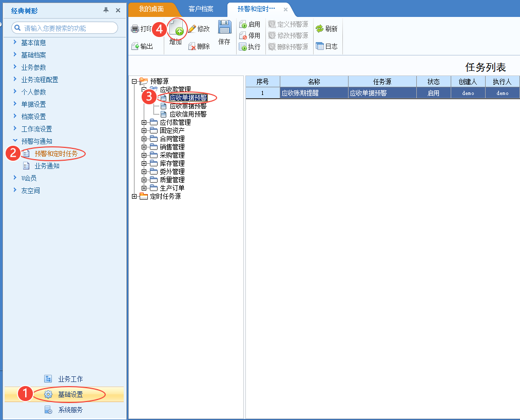Click the 定义预警源 toolbar item

(x=288, y=24)
